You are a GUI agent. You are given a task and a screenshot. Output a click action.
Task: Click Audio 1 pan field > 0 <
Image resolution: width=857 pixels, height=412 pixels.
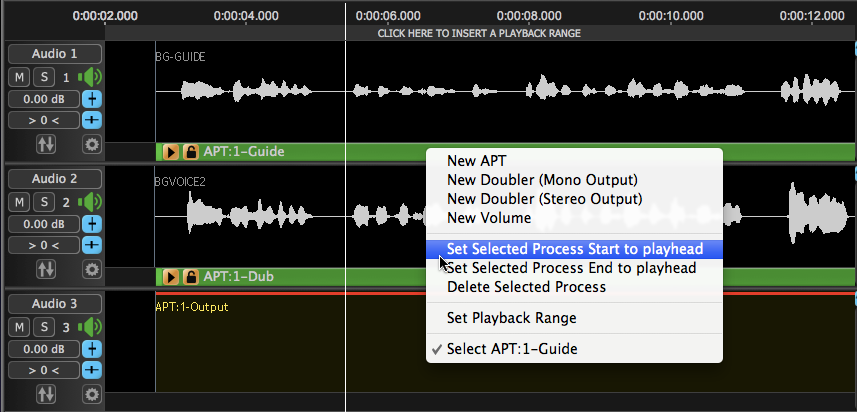click(x=44, y=120)
